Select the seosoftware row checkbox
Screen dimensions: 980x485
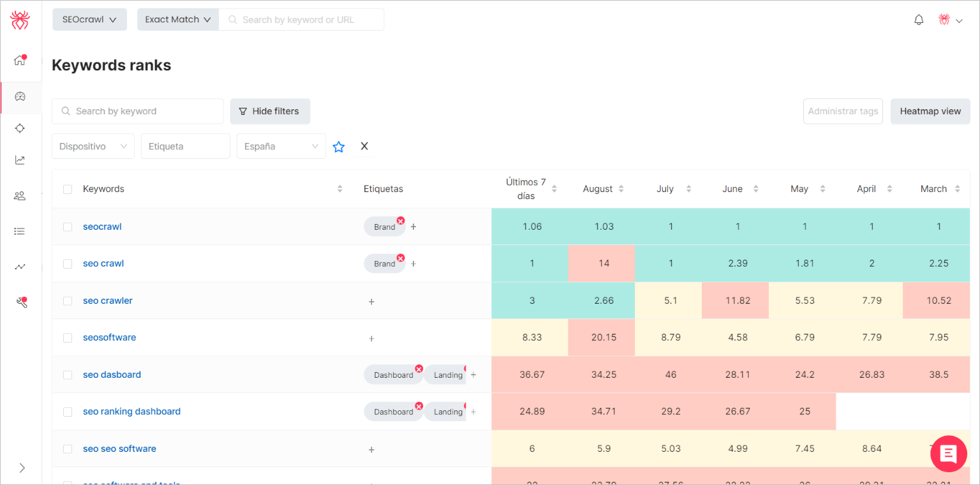click(x=68, y=338)
